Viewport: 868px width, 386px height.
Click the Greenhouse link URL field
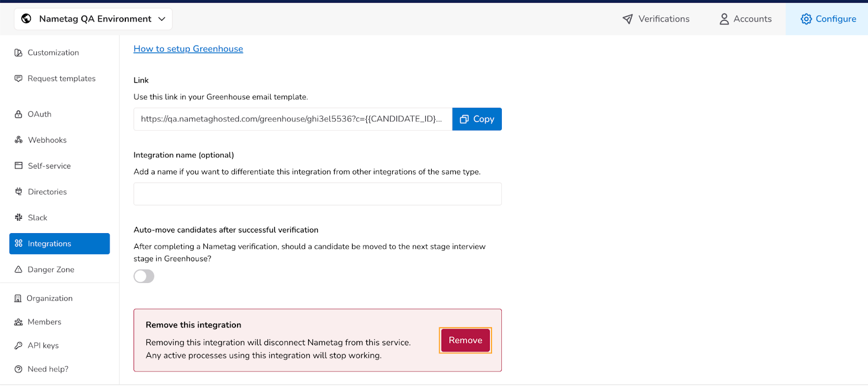click(x=292, y=119)
